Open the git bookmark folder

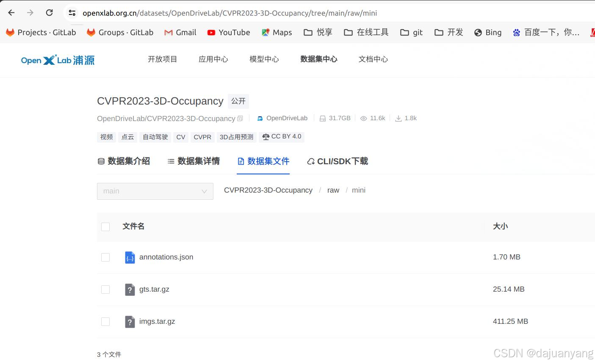[x=412, y=33]
